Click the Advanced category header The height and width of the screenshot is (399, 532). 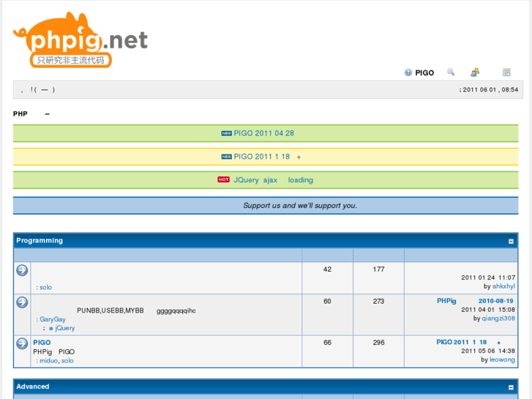(x=33, y=387)
